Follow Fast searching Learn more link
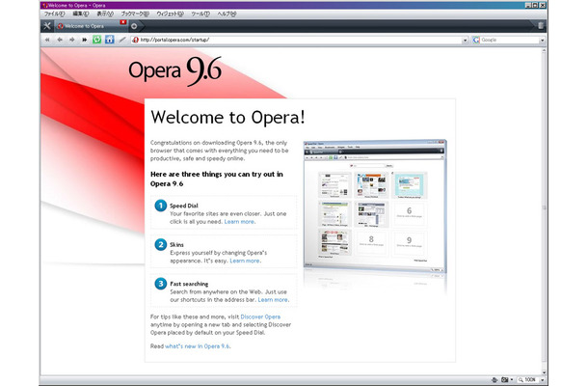 (274, 300)
